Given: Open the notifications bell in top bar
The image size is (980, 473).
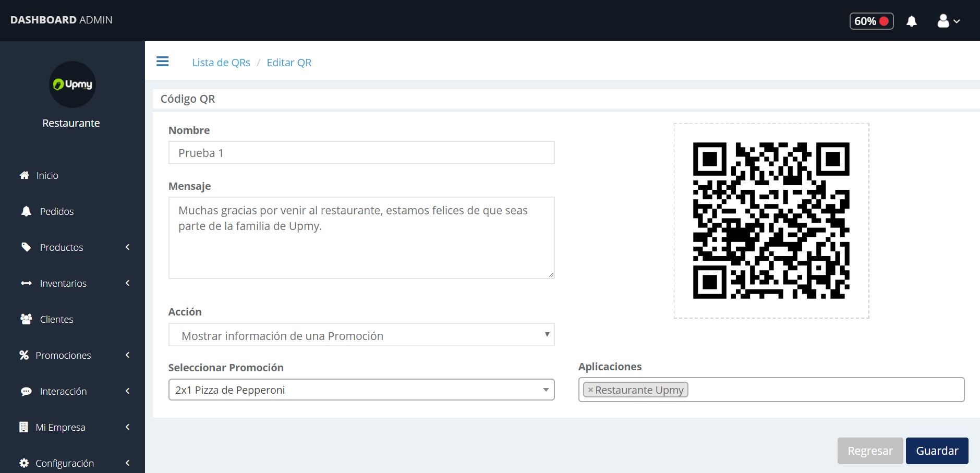Looking at the screenshot, I should click(x=912, y=21).
